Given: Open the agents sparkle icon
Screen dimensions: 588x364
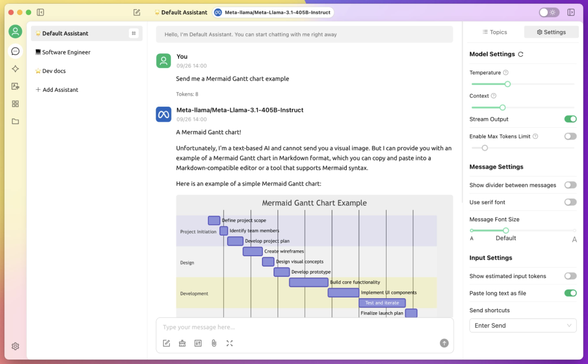Looking at the screenshot, I should point(15,69).
